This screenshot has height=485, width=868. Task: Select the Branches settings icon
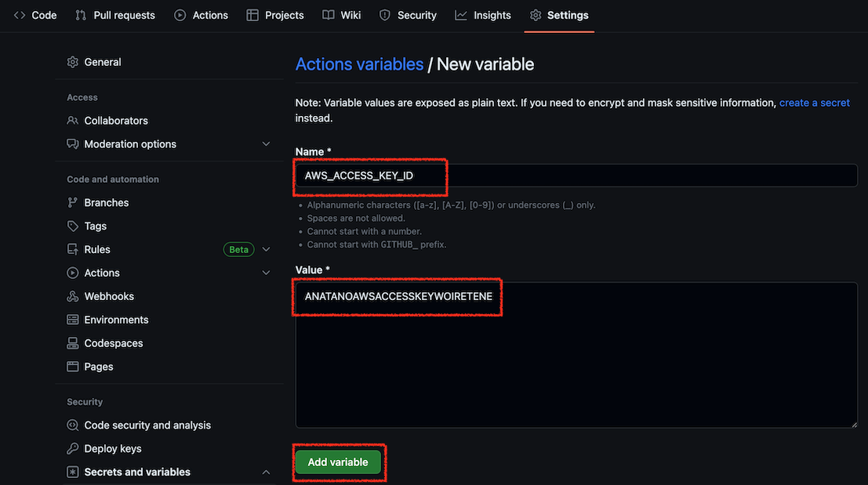click(71, 202)
